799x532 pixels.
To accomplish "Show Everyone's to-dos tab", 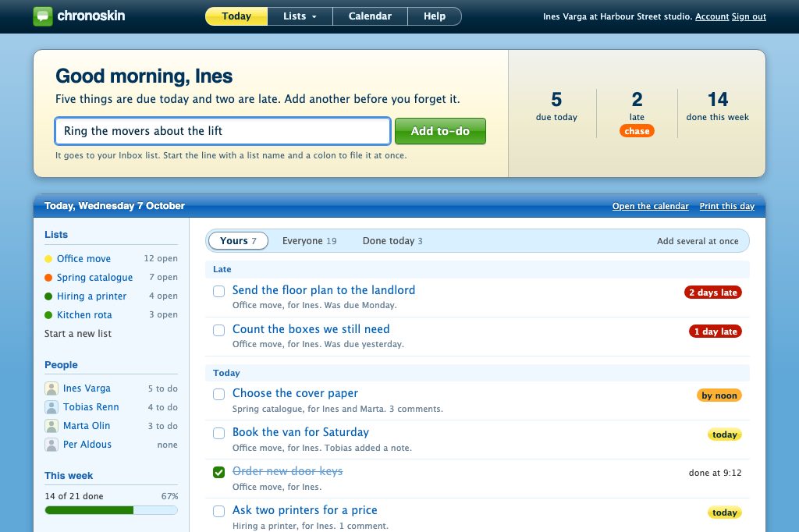I will point(309,240).
